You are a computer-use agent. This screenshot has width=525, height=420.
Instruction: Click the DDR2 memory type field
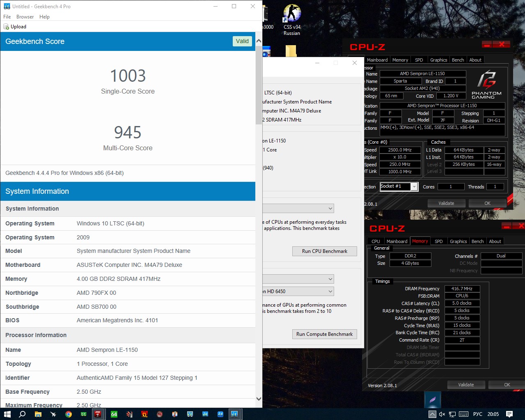coord(410,256)
